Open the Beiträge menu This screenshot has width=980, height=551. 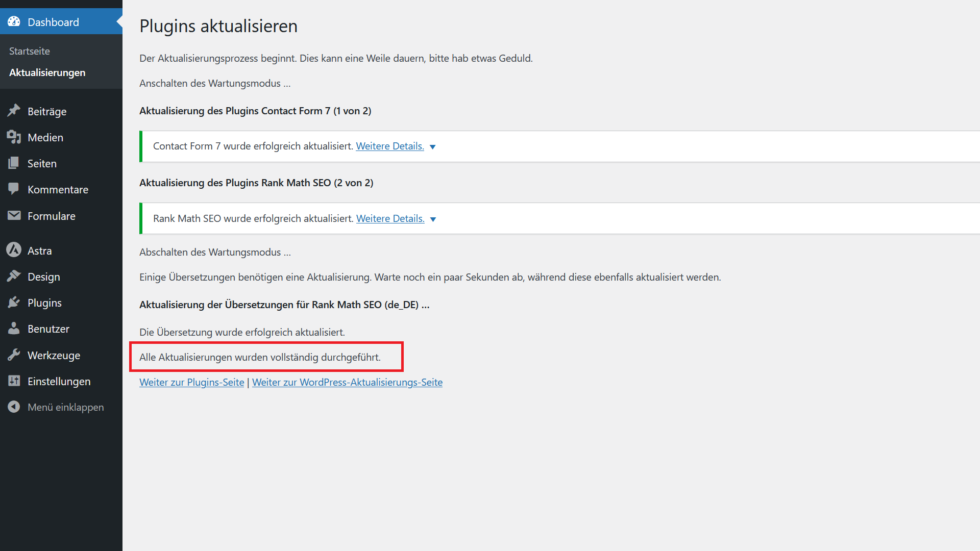point(61,111)
